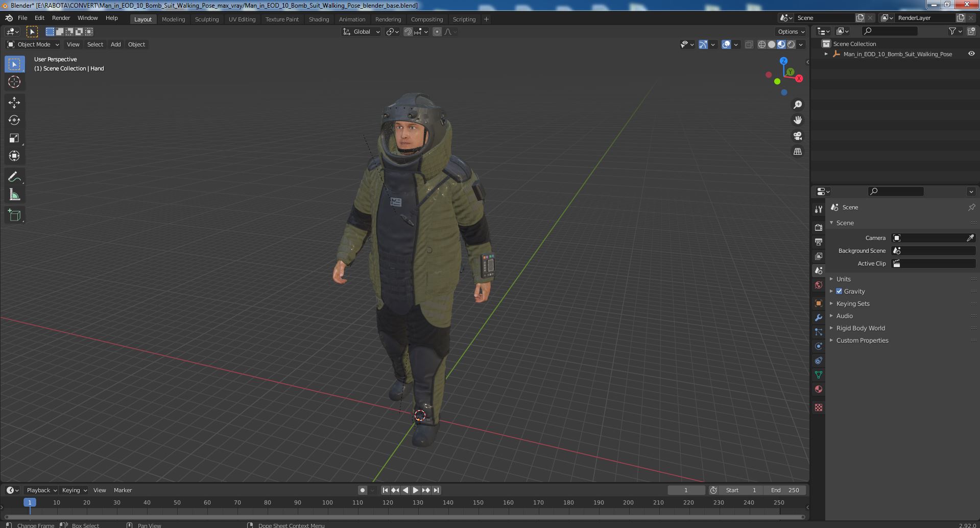Click the zoom view magnifier icon
Image resolution: width=980 pixels, height=528 pixels.
tap(797, 105)
